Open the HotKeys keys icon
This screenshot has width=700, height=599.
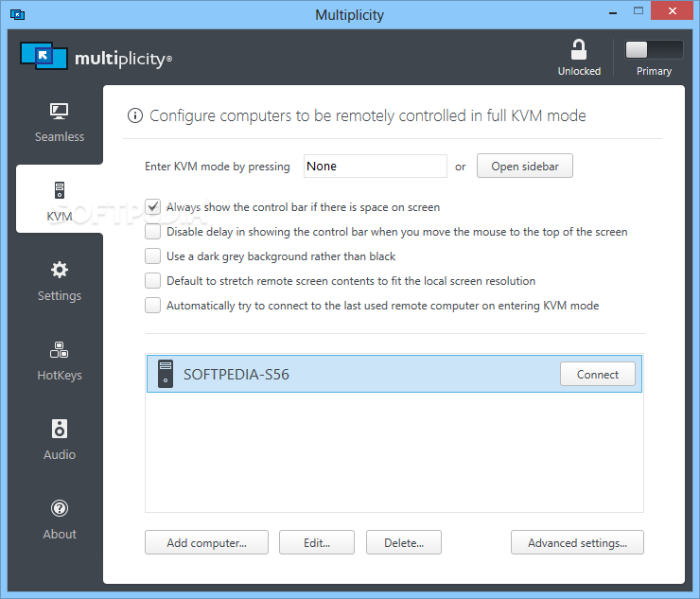coord(60,349)
